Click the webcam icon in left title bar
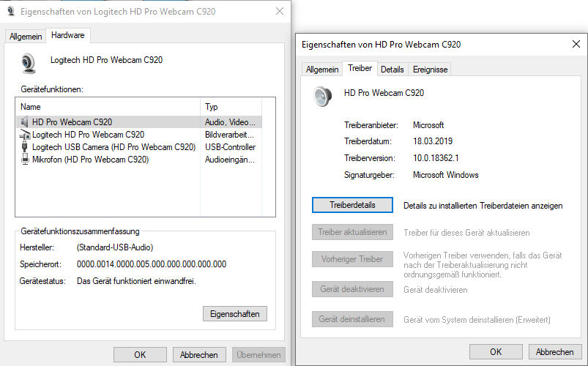Image resolution: width=588 pixels, height=366 pixels. click(x=11, y=11)
